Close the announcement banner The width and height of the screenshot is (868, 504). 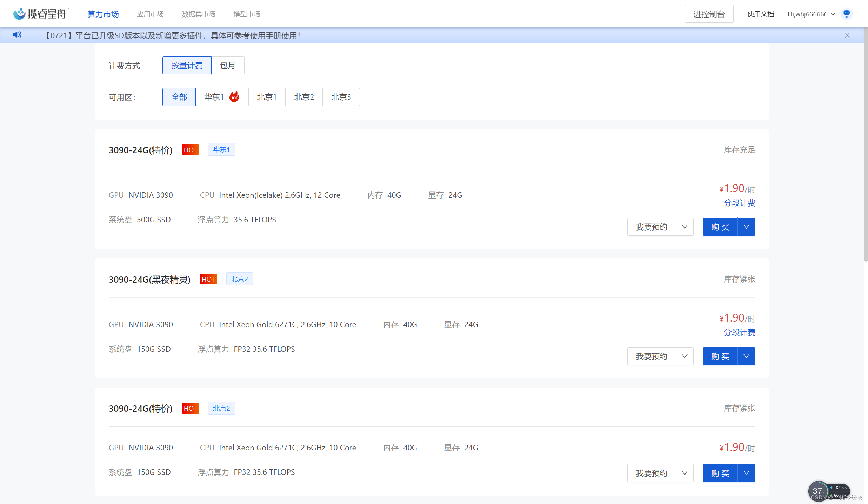847,35
